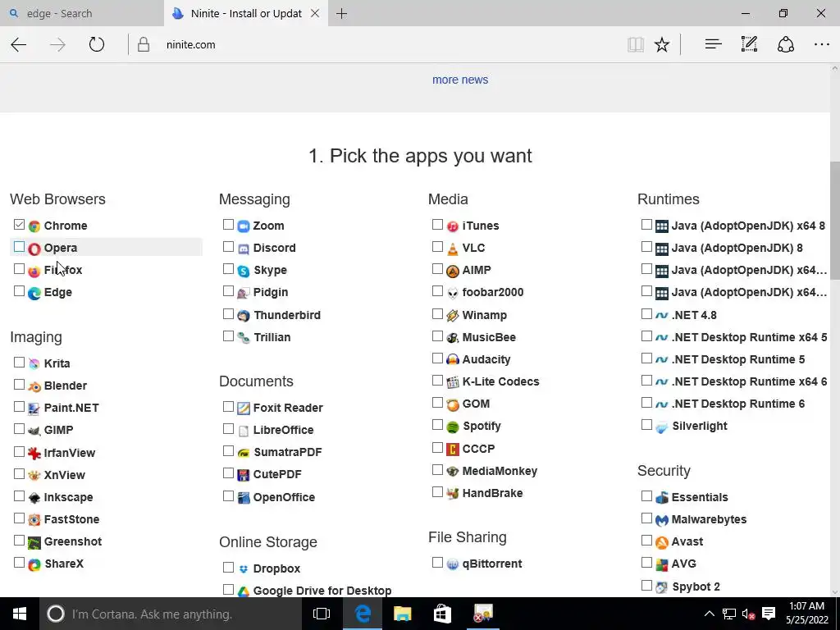Screen dimensions: 840x630
Task: Click the Spybot 2 label
Action: point(696,587)
